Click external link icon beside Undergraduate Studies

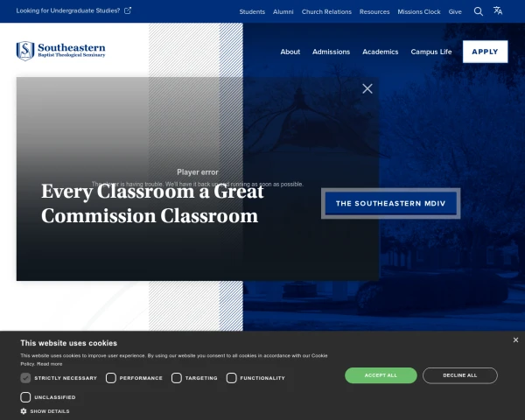(128, 10)
